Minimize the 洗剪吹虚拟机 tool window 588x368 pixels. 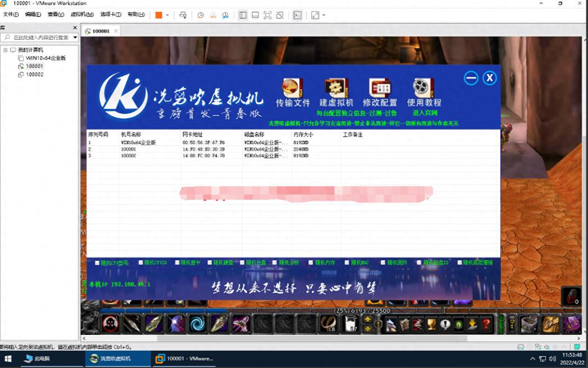(471, 78)
